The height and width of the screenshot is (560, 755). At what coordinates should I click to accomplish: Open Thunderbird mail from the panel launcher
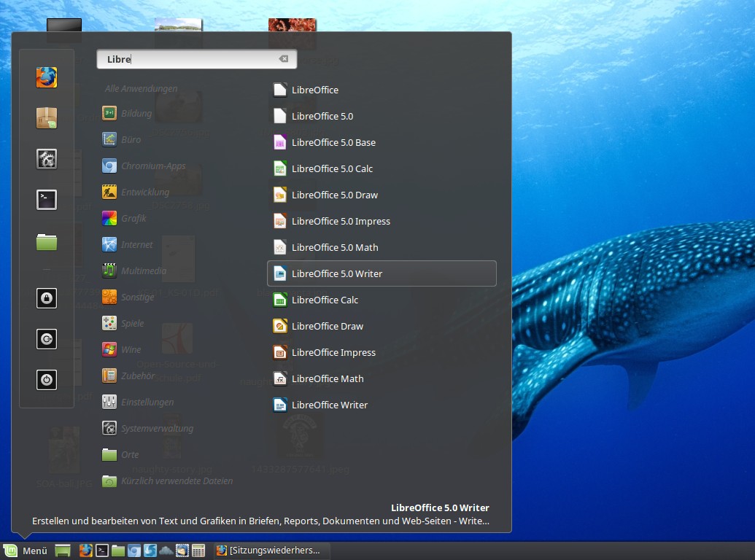coord(182,551)
